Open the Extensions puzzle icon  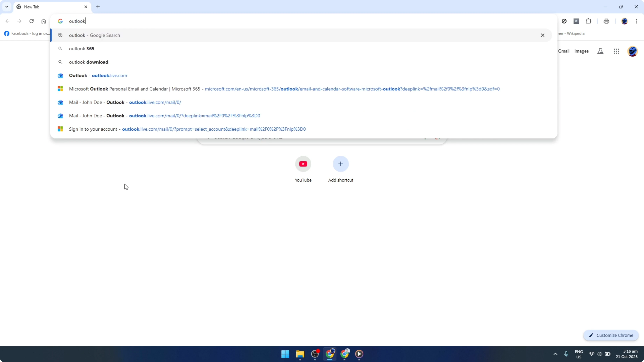click(x=589, y=21)
